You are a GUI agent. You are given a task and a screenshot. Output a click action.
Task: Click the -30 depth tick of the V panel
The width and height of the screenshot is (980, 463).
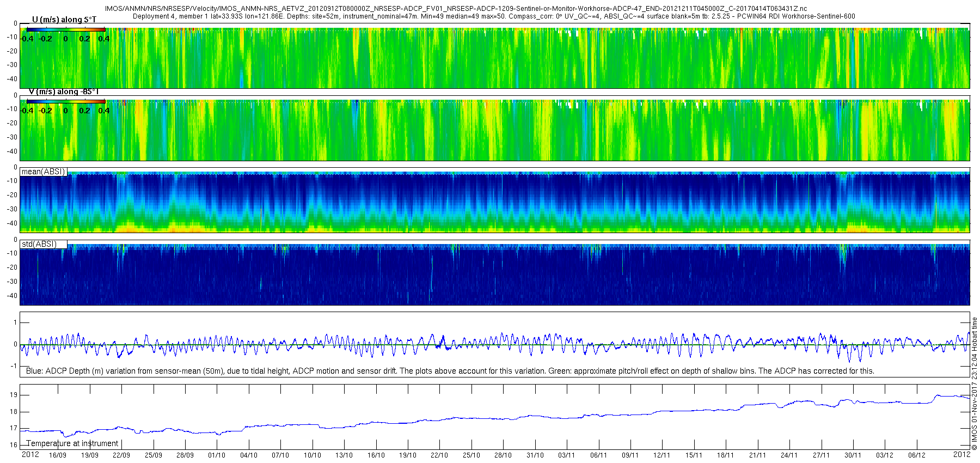click(11, 137)
